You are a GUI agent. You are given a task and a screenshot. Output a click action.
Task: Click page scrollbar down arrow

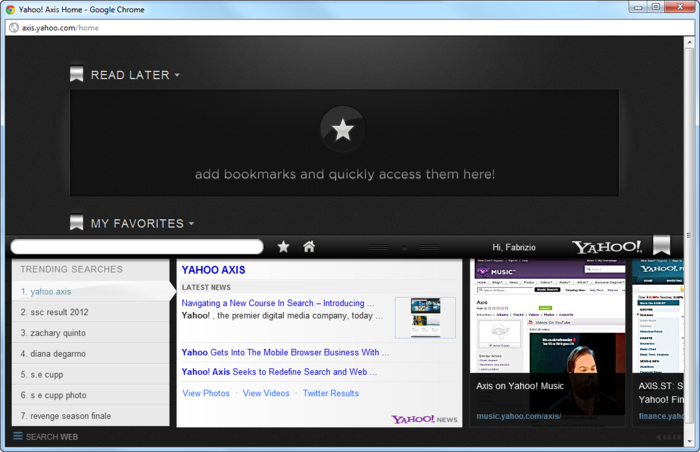tap(689, 440)
